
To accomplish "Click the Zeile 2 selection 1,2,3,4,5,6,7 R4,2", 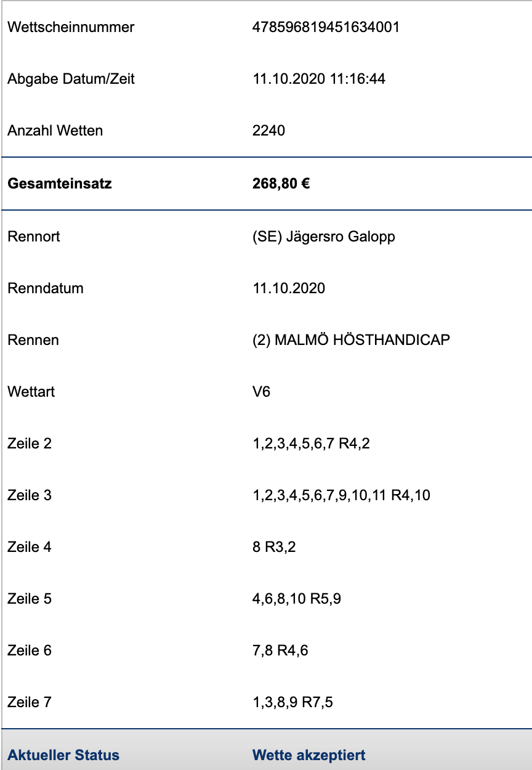I will pyautogui.click(x=311, y=444).
